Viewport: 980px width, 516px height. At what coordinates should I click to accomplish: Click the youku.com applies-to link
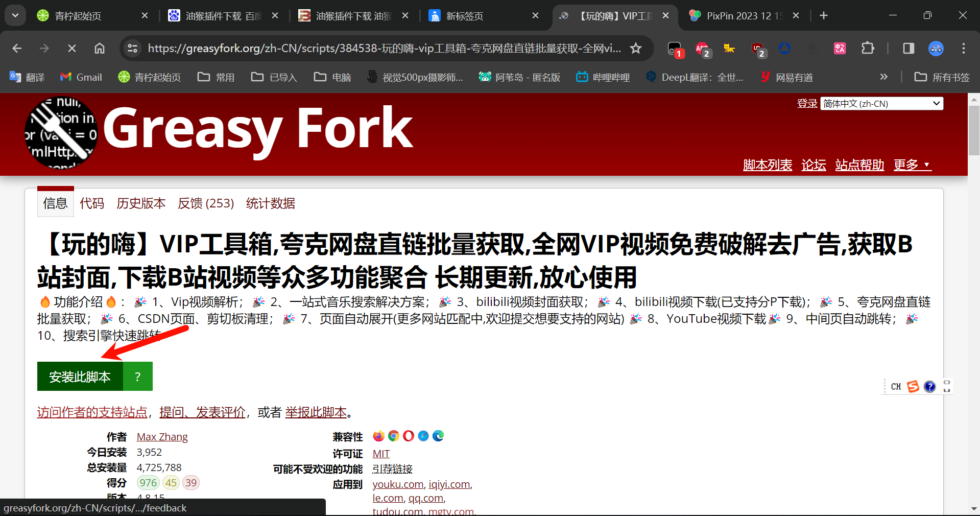(x=398, y=484)
